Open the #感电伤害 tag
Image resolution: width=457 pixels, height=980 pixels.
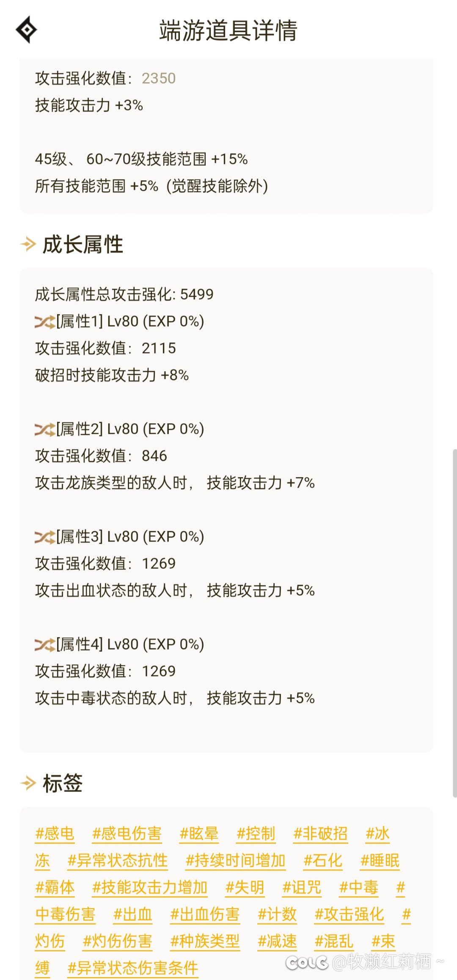(x=127, y=834)
